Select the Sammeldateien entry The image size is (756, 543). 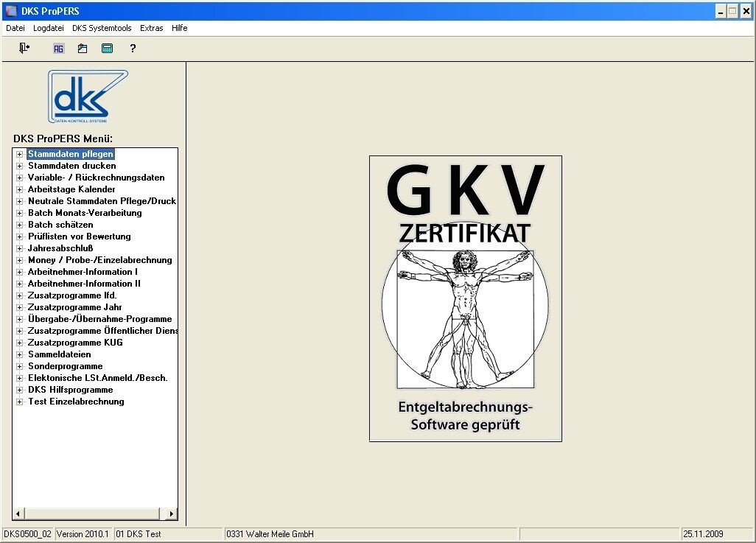[59, 354]
